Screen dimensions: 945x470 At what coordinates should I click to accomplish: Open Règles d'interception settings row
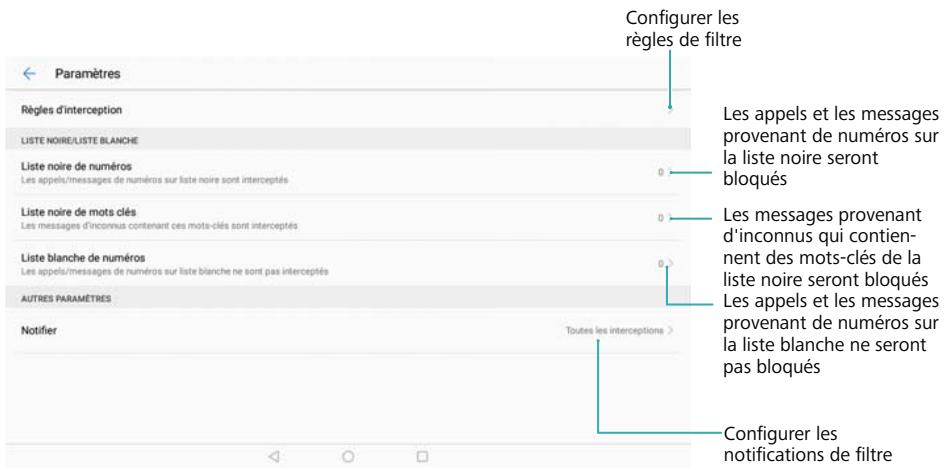(300, 109)
